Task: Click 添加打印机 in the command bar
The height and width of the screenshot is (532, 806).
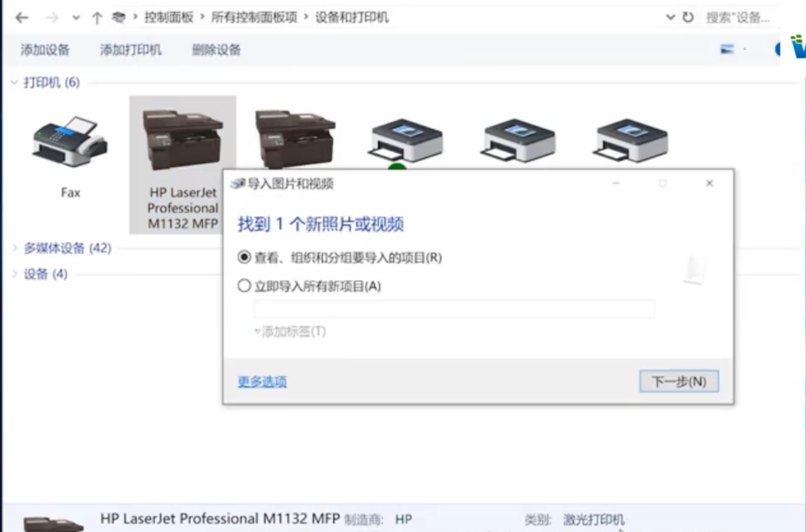Action: click(x=130, y=50)
